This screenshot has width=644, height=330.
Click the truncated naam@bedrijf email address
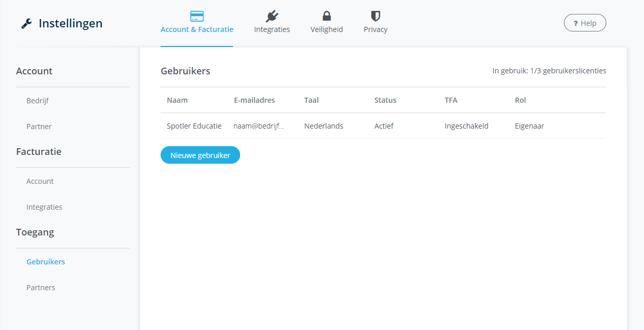[x=259, y=126]
